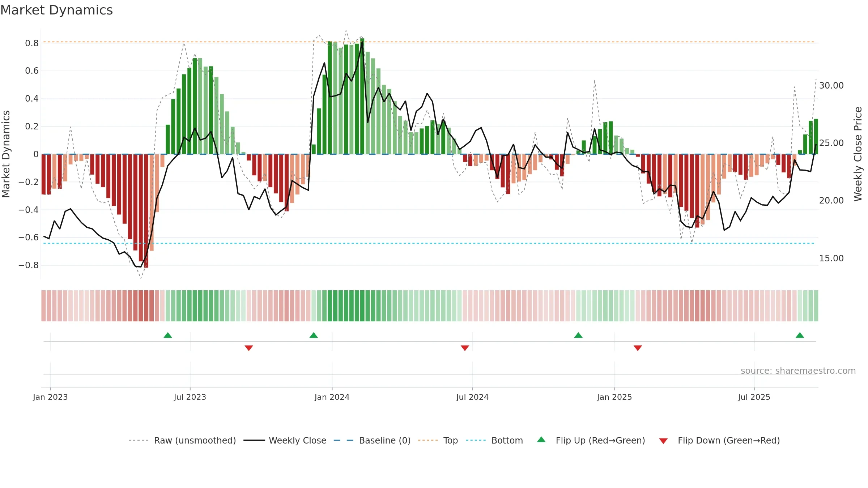This screenshot has height=488, width=868.
Task: Click the 'Market Dynamics' chart title at top
Action: point(56,10)
